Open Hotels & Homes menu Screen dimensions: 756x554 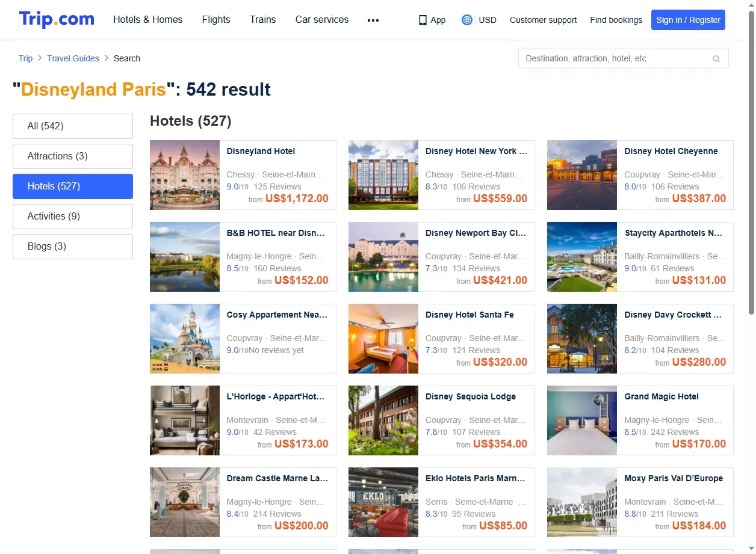pyautogui.click(x=147, y=20)
